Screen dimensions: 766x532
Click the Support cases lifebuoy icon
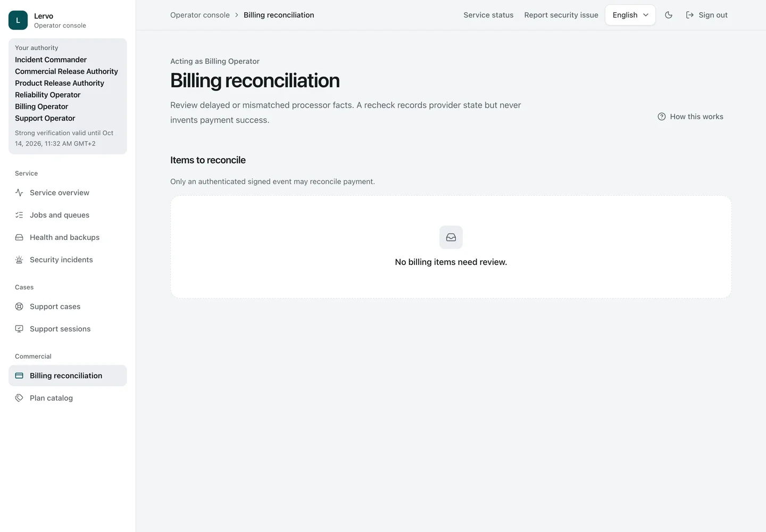(19, 306)
